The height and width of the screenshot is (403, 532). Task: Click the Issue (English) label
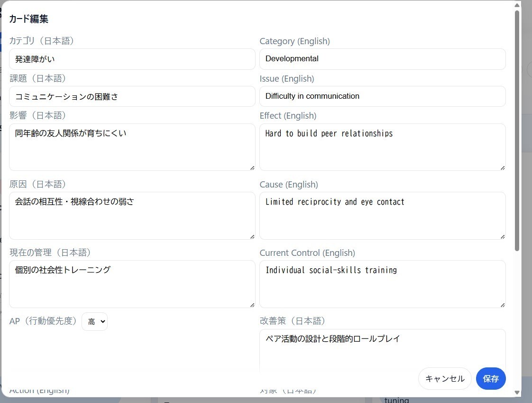coord(287,78)
